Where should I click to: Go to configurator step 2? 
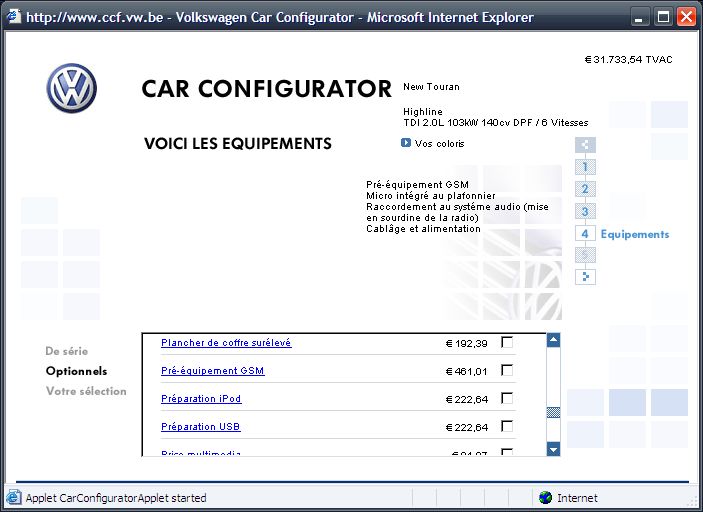pos(585,189)
